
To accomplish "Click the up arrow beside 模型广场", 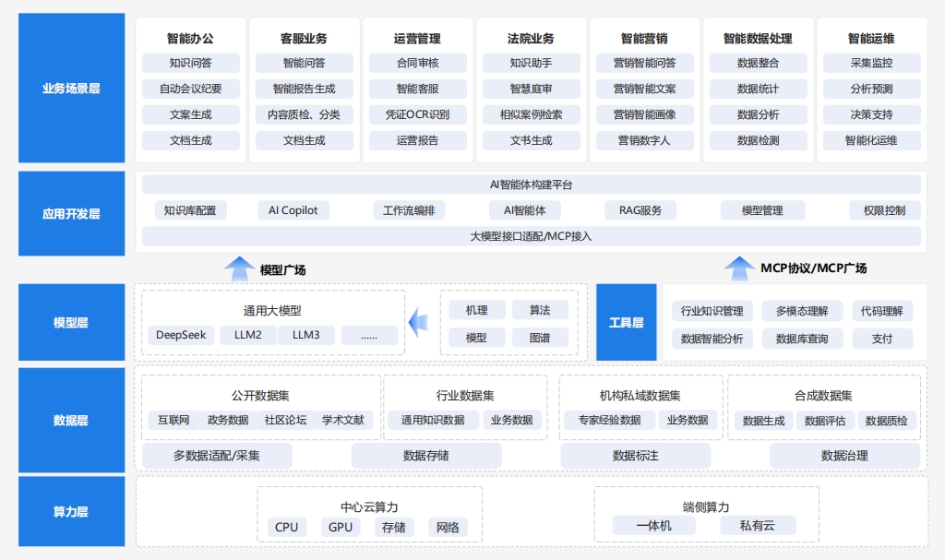I will [x=239, y=268].
